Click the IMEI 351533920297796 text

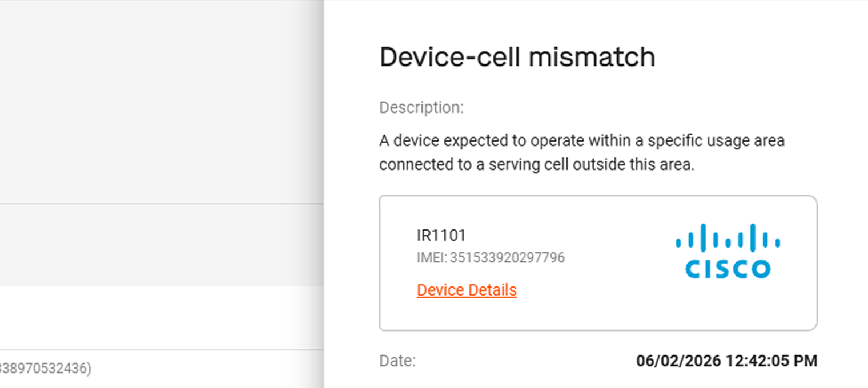[491, 258]
